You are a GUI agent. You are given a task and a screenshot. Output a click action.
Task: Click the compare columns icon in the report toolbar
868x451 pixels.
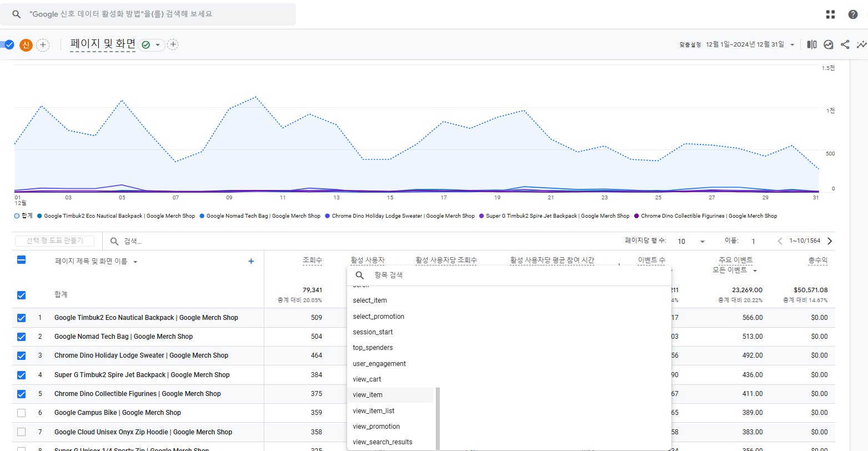click(811, 44)
